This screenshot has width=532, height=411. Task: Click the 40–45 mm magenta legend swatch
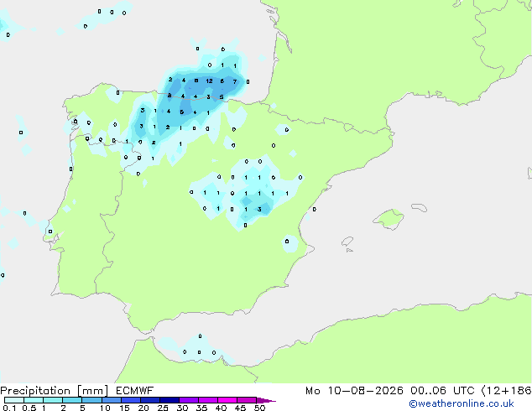tap(227, 400)
